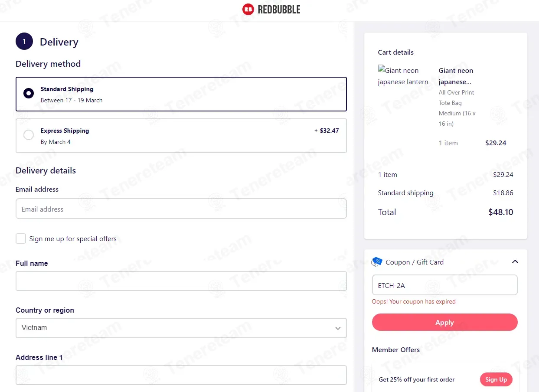Select Standard Shipping radio option
Viewport: 539px width, 392px height.
click(29, 93)
